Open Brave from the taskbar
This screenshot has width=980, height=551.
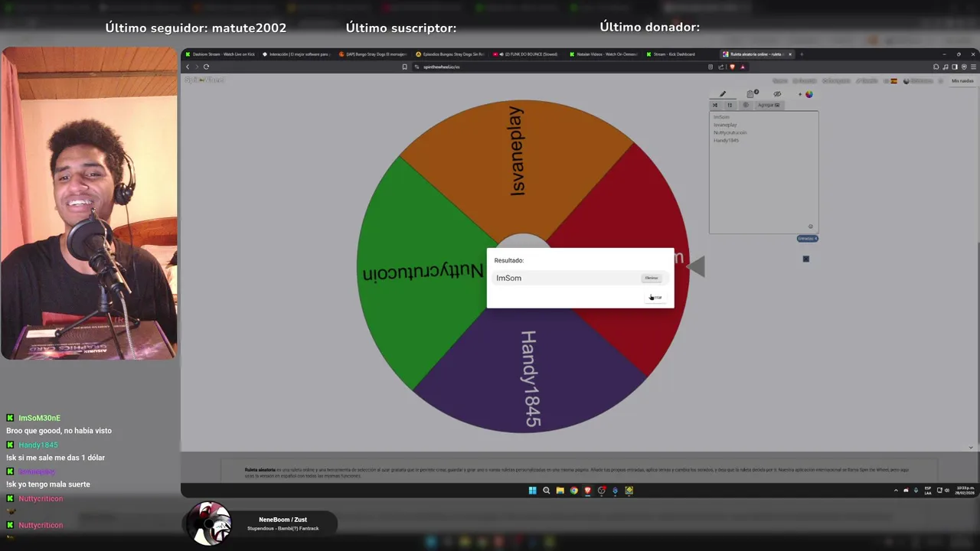click(x=587, y=491)
